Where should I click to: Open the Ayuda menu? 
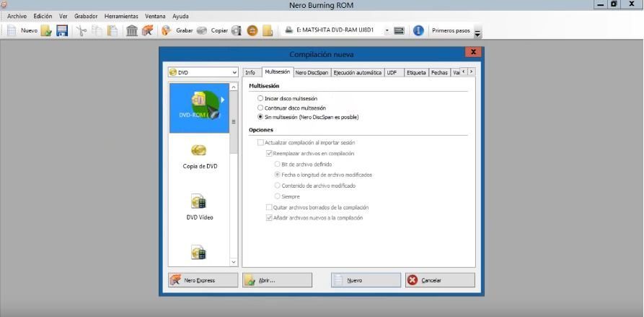click(180, 17)
